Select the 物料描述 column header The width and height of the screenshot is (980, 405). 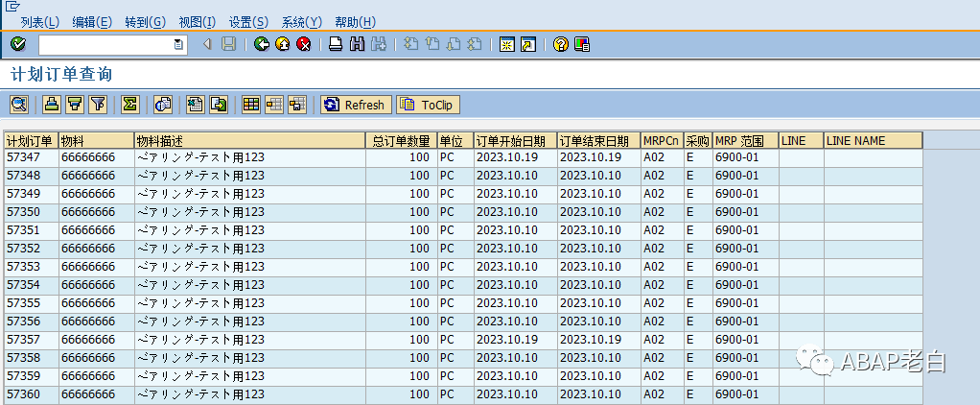(x=250, y=141)
